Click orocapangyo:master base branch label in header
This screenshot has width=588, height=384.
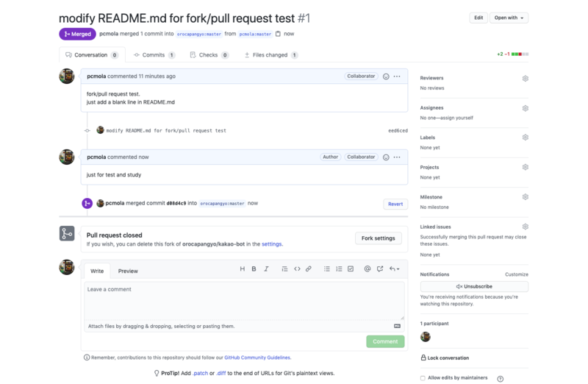pos(199,34)
